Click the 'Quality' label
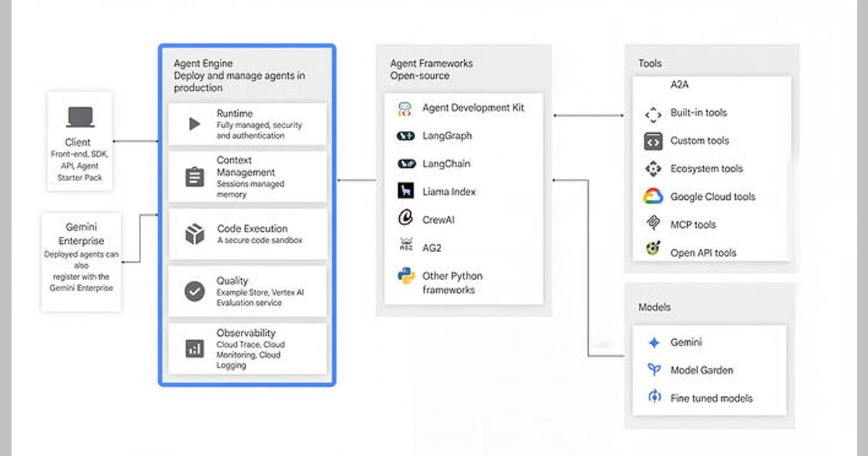 pos(232,281)
